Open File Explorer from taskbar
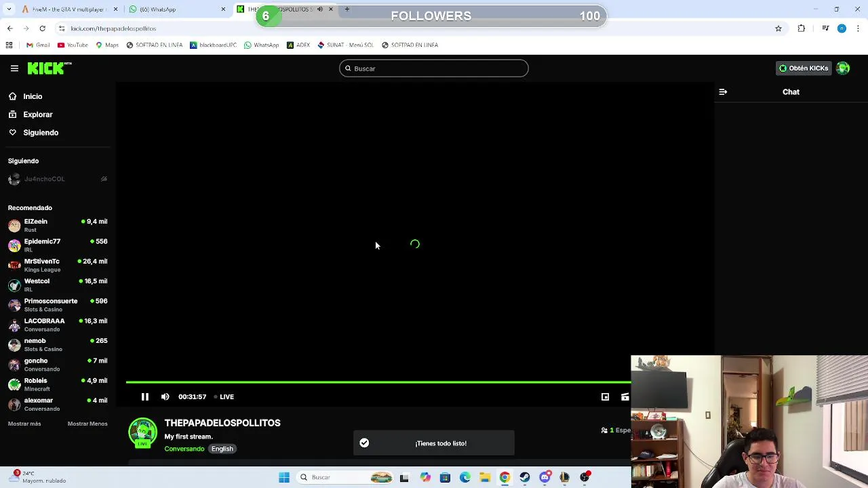868x488 pixels. pyautogui.click(x=485, y=477)
